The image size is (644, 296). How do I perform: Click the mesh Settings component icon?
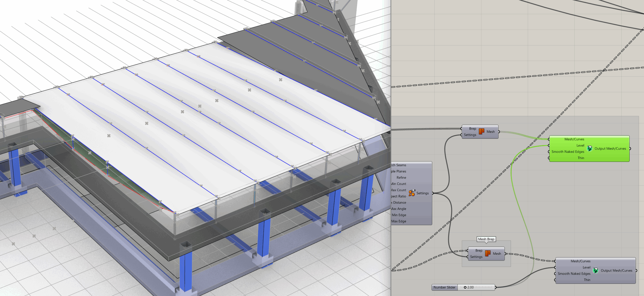click(x=412, y=193)
